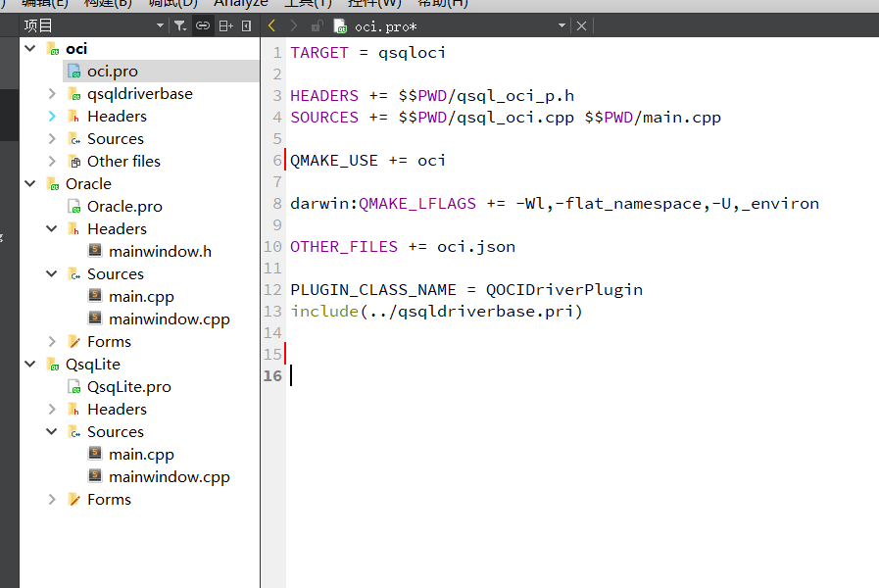Collapse Headers under the Oracle project
The image size is (879, 588).
coord(52,228)
